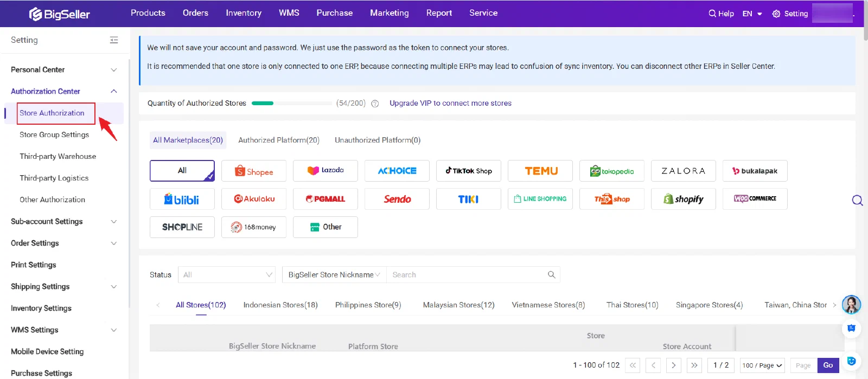Click the authorized stores quantity progress bar
This screenshot has height=379, width=868.
click(292, 103)
